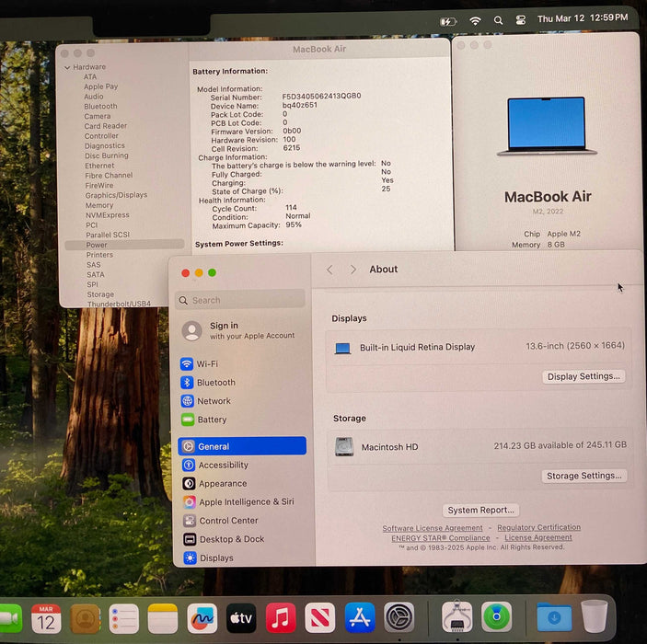Click the Sign in account avatar

[x=192, y=331]
